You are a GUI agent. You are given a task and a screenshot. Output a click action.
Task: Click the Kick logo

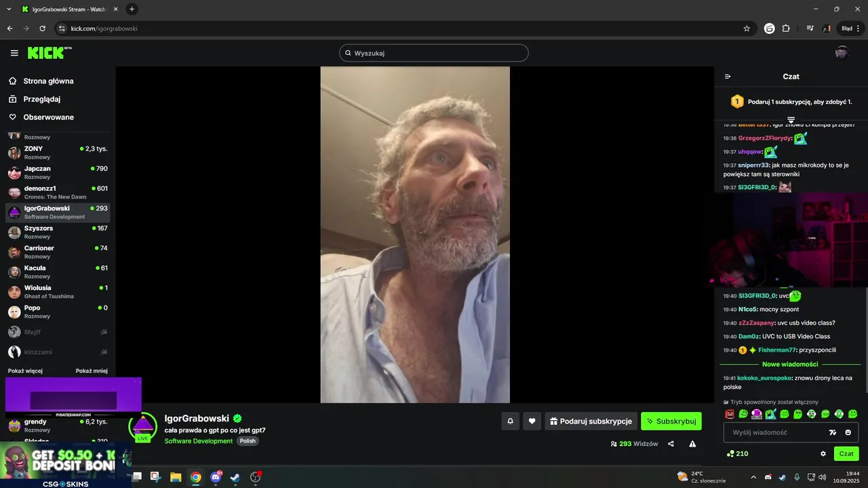50,53
